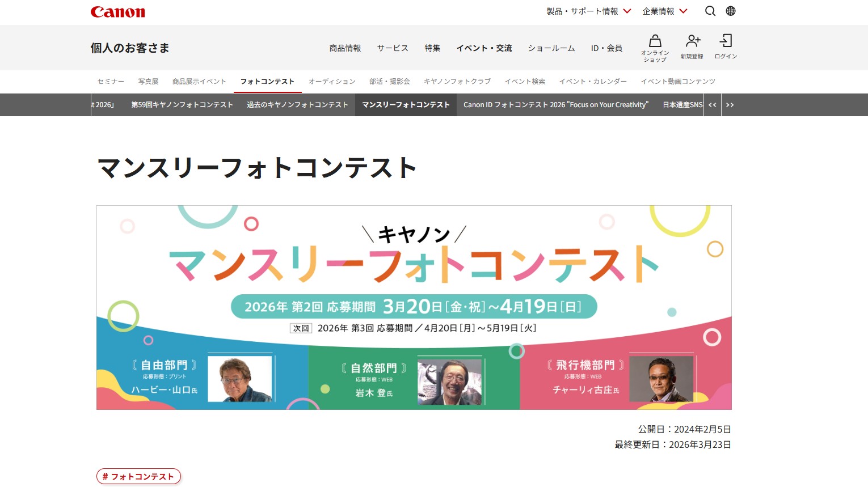Click the マンスリーフォトコンテスト banner image

point(414,307)
